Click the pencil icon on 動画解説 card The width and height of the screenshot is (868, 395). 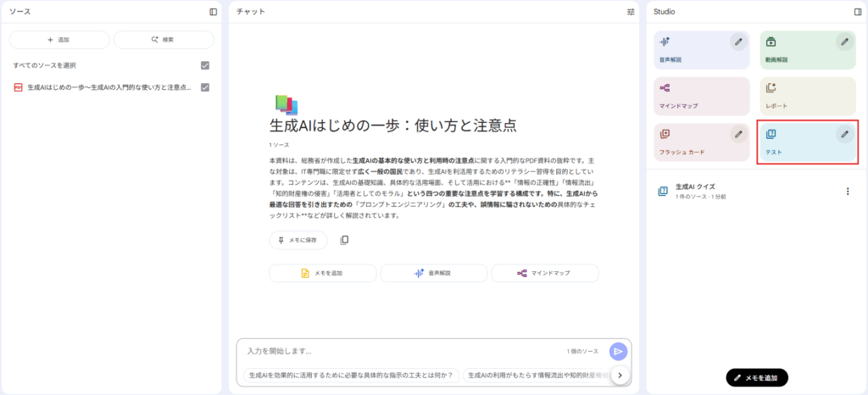[x=843, y=42]
